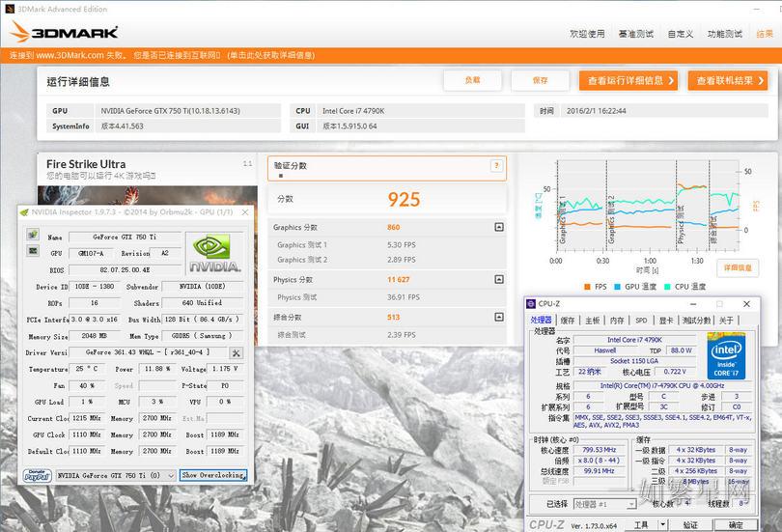Open the 功能测试 tab in 3DMark
The image size is (782, 532).
[x=725, y=34]
